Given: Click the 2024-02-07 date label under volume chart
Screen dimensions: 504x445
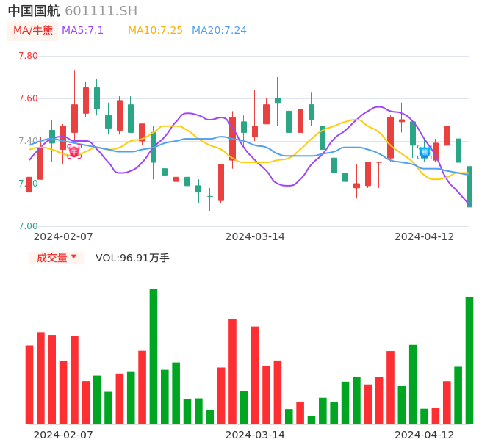Looking at the screenshot, I should pos(63,435).
